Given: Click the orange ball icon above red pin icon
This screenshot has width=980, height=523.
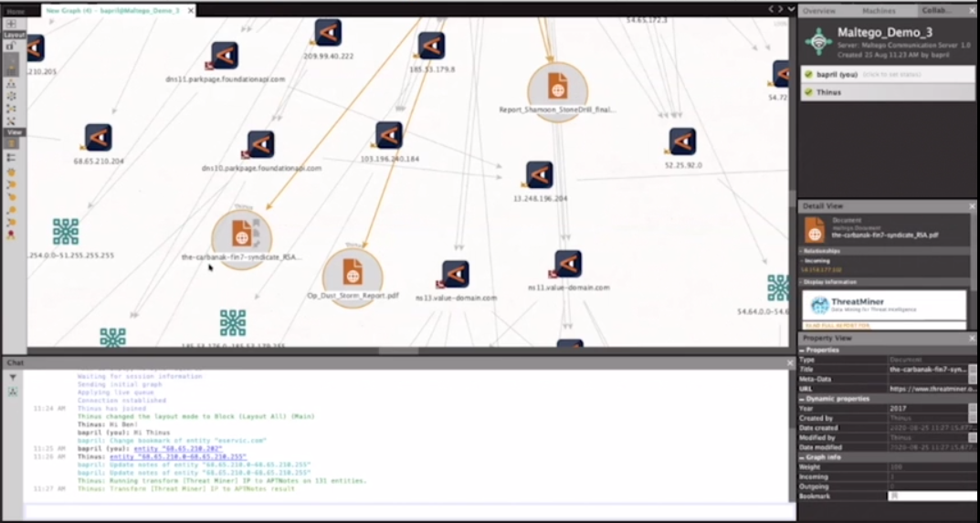Looking at the screenshot, I should pyautogui.click(x=11, y=223).
